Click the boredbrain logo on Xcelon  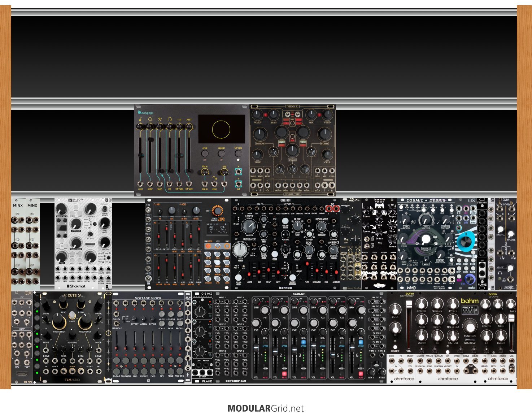[x=236, y=381]
